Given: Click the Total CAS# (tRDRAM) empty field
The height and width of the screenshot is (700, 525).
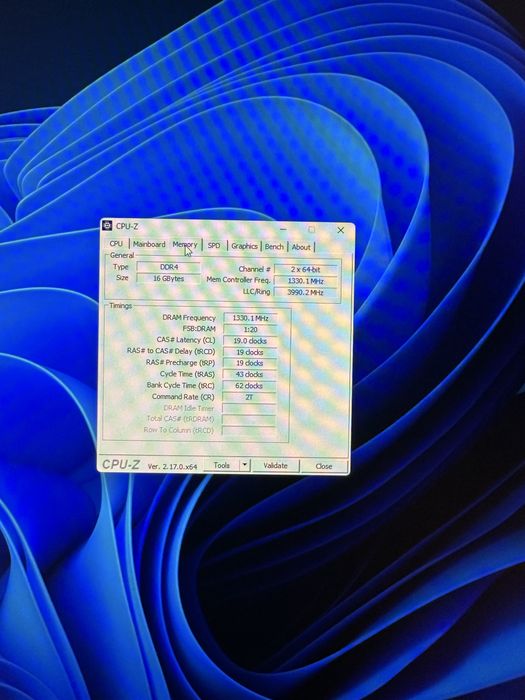Looking at the screenshot, I should pyautogui.click(x=249, y=419).
